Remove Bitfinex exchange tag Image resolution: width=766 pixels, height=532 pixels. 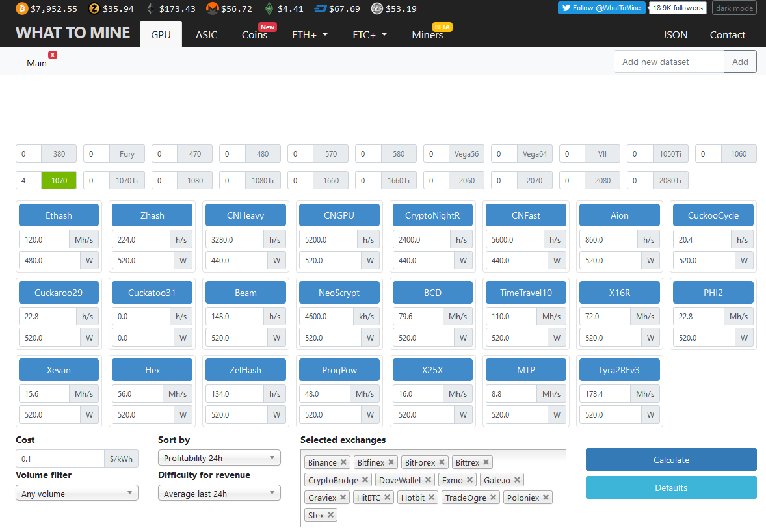coord(391,462)
